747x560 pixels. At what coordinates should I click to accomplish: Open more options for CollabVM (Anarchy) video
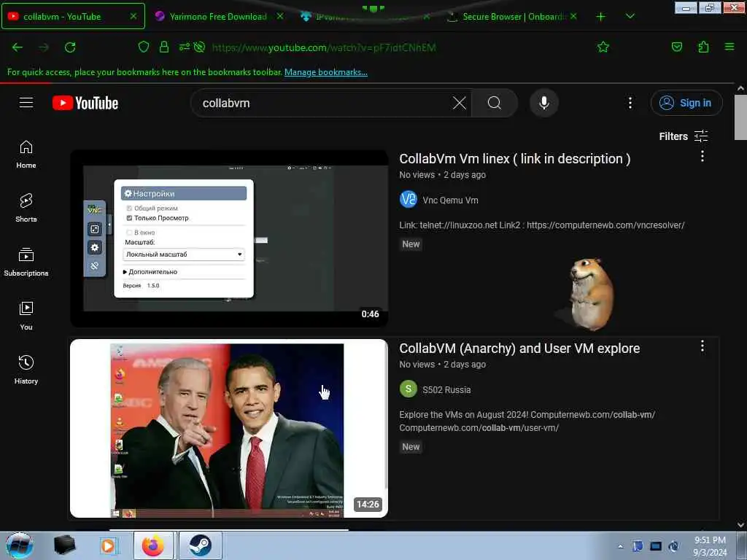(703, 346)
